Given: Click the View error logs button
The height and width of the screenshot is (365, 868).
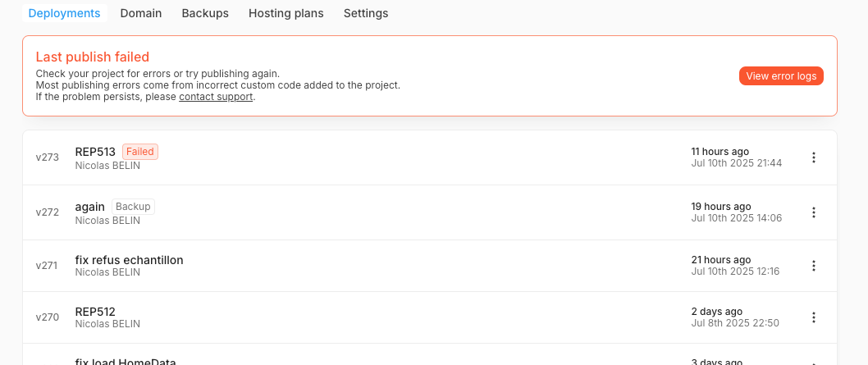Looking at the screenshot, I should click(x=781, y=76).
